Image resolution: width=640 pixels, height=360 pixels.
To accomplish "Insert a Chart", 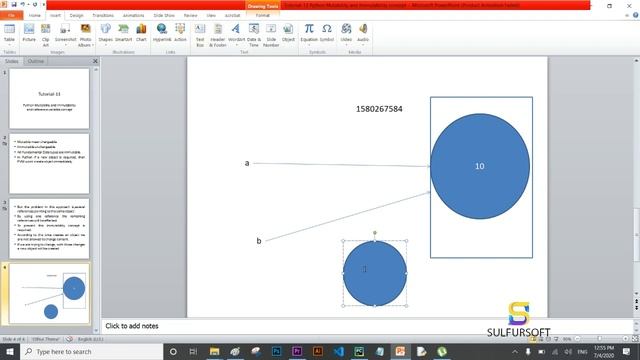I will point(141,33).
